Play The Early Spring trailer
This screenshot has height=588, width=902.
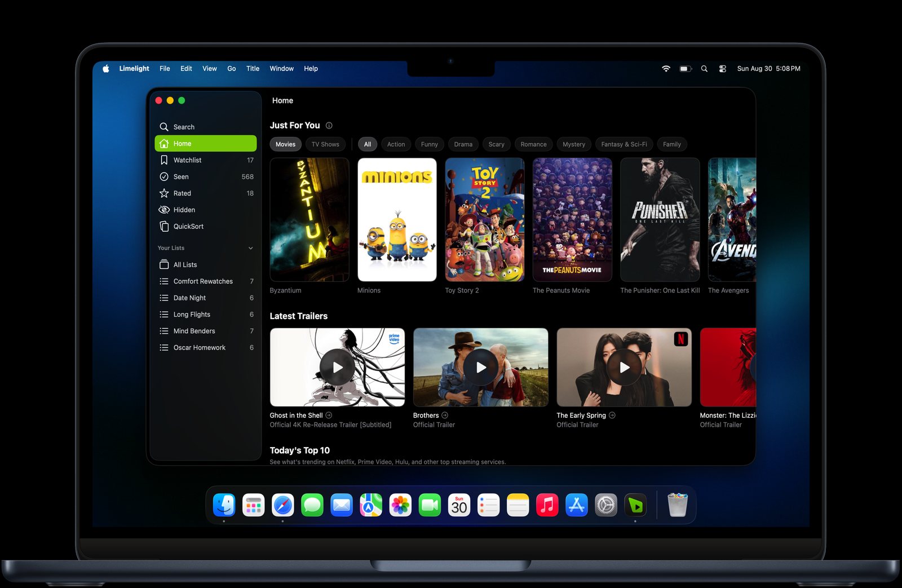tap(624, 367)
